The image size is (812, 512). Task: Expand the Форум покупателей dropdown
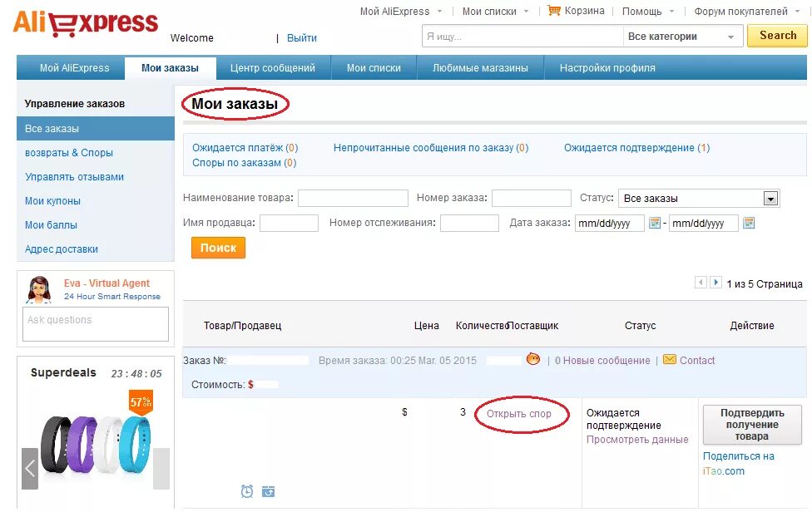pos(798,12)
